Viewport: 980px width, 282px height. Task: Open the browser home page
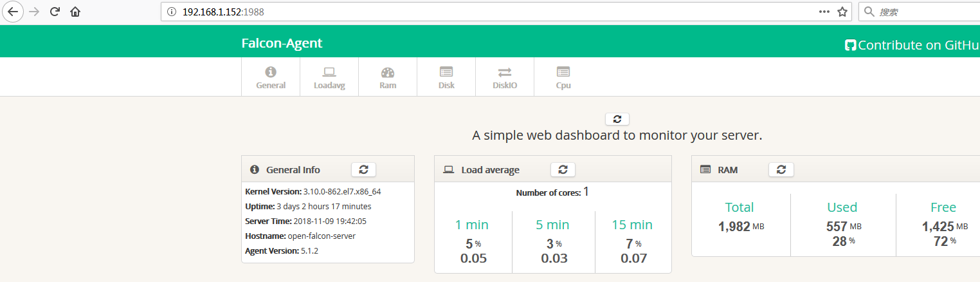(75, 12)
